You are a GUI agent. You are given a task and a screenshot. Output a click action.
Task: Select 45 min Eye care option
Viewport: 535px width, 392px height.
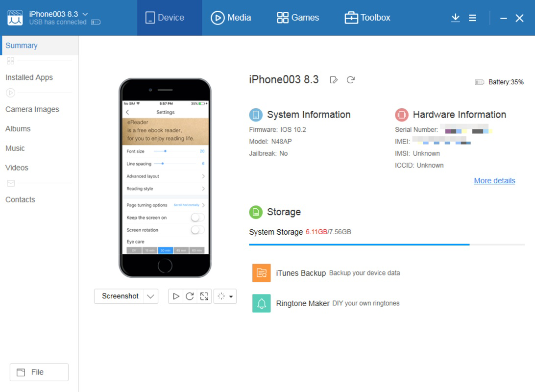pos(181,250)
